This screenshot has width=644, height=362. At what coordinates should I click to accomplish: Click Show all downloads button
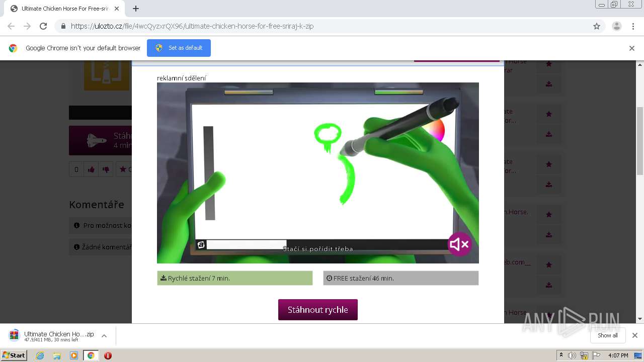click(608, 335)
